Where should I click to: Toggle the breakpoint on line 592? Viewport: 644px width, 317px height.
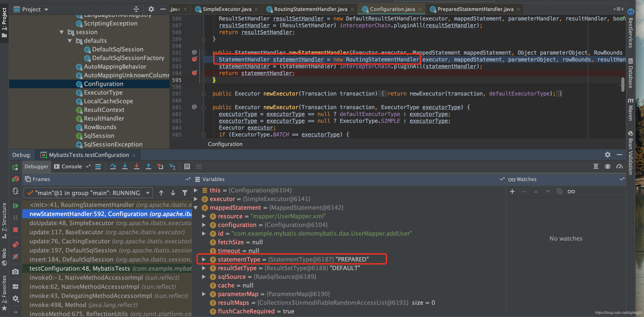coord(195,59)
